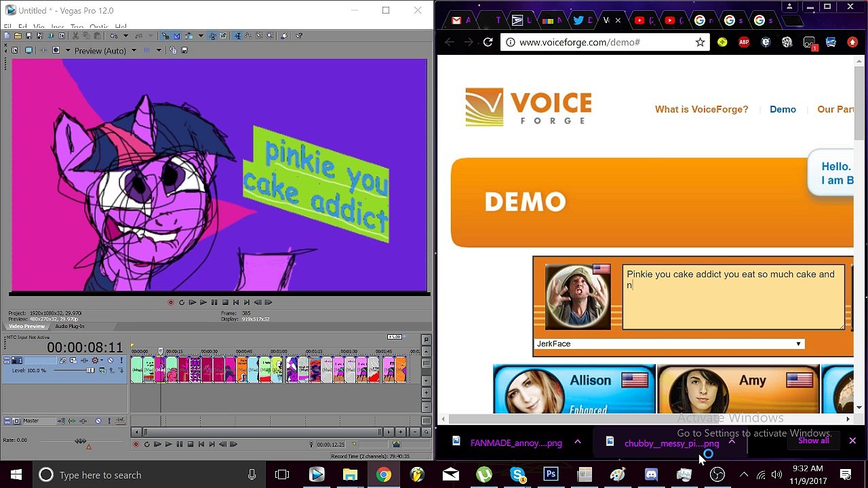Click the Zoom Edit magnifier at timeline corner
This screenshot has height=488, width=868.
(427, 432)
